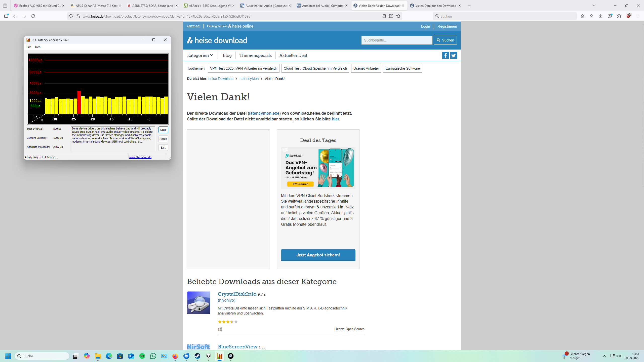The width and height of the screenshot is (644, 362).
Task: Click the Twitter share icon
Action: (453, 55)
